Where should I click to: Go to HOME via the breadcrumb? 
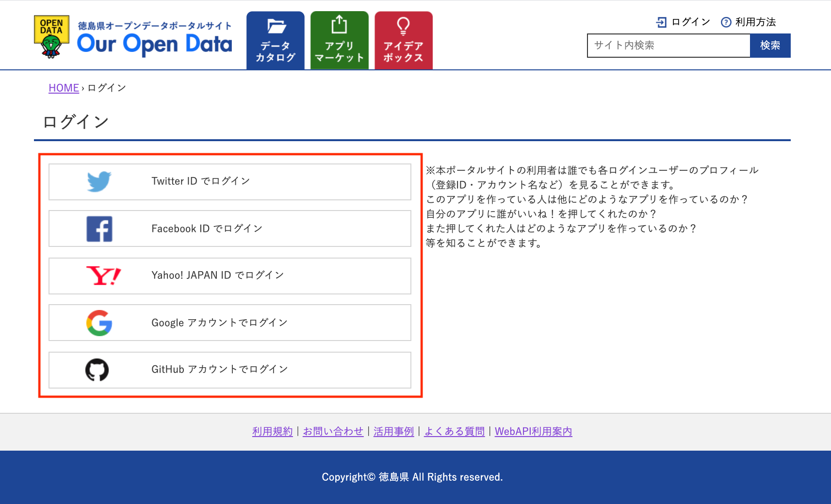coord(64,88)
